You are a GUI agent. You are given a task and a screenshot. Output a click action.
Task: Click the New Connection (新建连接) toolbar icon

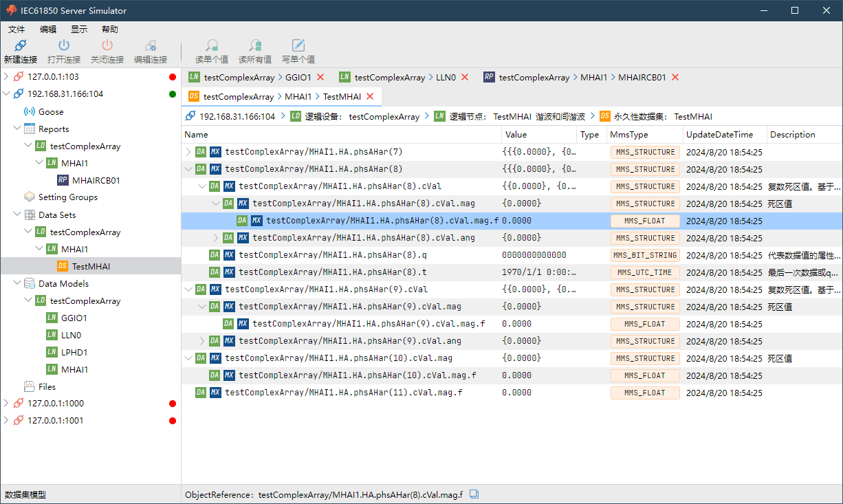click(20, 46)
